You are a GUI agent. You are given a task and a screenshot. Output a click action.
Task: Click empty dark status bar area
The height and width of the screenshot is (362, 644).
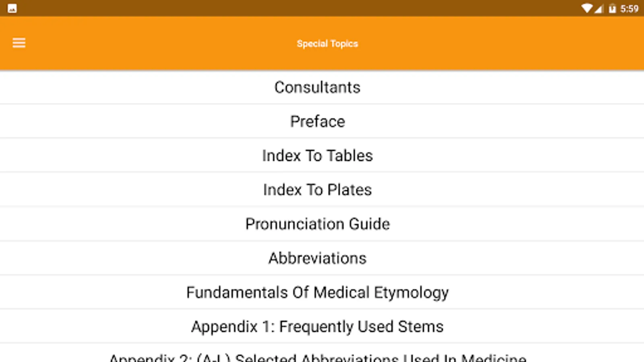point(282,8)
